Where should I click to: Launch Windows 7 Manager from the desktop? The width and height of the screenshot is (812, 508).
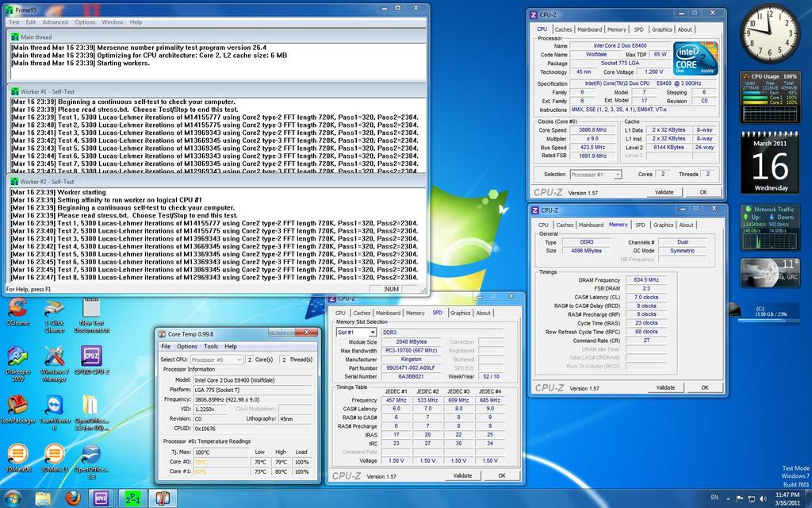pos(55,363)
